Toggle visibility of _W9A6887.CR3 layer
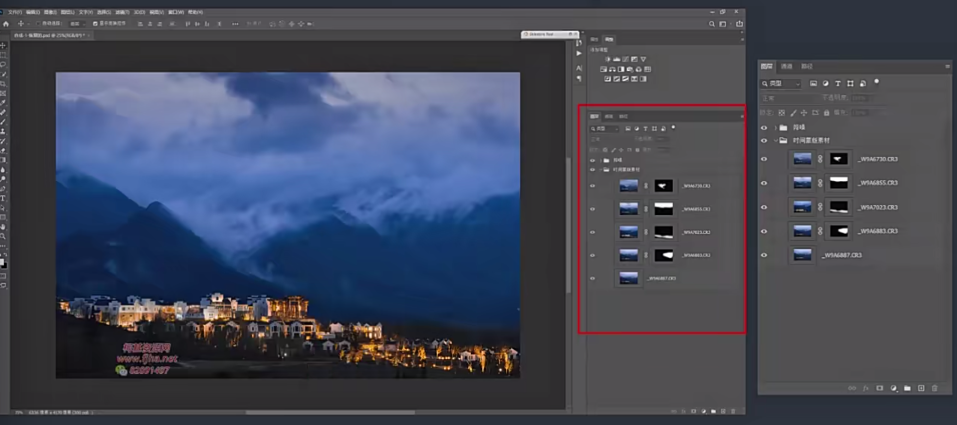Screen dimensions: 957x425 pos(764,255)
